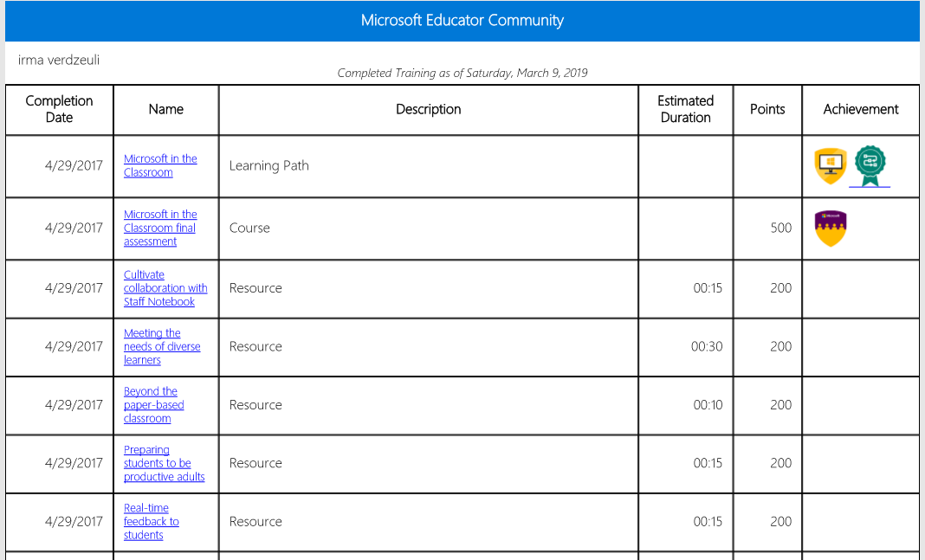Click 200 points in diverse learners row

[x=780, y=346]
